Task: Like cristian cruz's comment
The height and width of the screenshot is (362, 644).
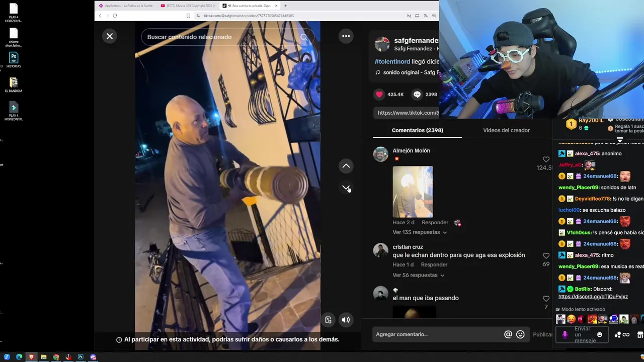Action: pos(546,256)
